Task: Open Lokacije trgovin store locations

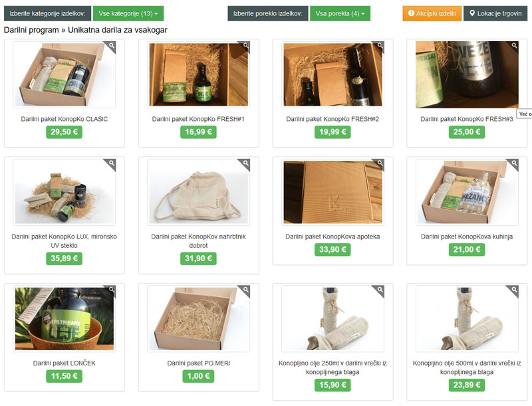Action: 495,13
